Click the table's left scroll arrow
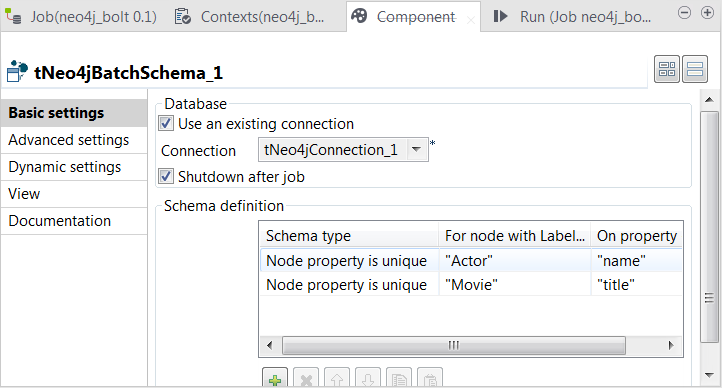Screen dimensions: 722x388 (x=270, y=345)
